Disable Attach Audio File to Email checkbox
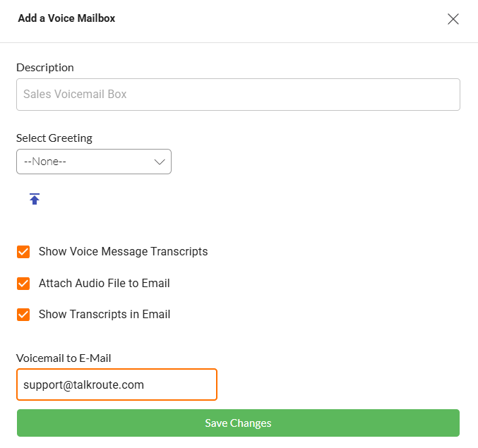Image resolution: width=478 pixels, height=448 pixels. (23, 284)
